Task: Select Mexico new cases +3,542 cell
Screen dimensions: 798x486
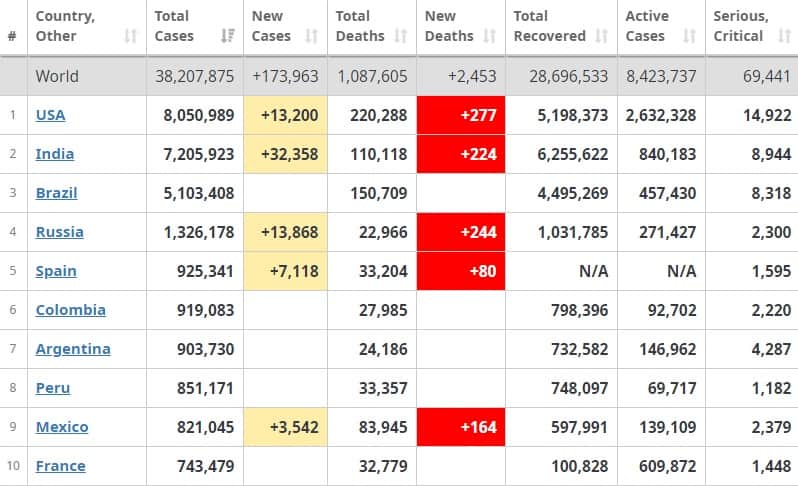Action: pyautogui.click(x=286, y=427)
